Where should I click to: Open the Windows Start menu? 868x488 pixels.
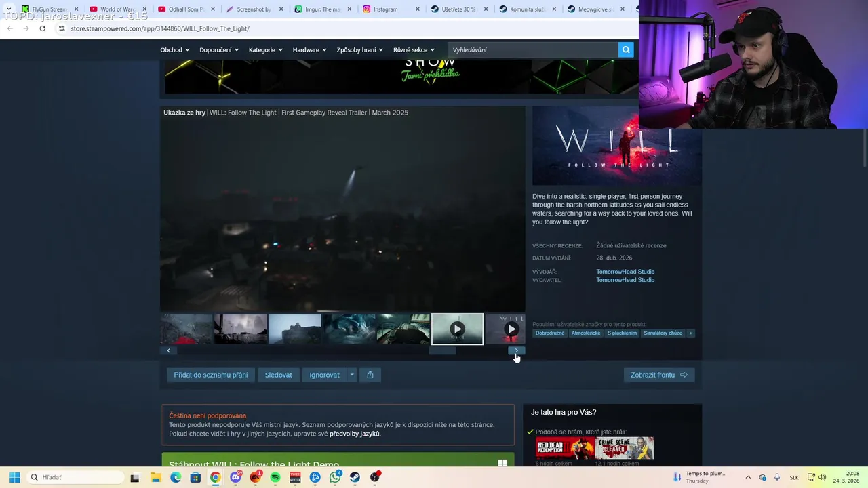pyautogui.click(x=14, y=477)
